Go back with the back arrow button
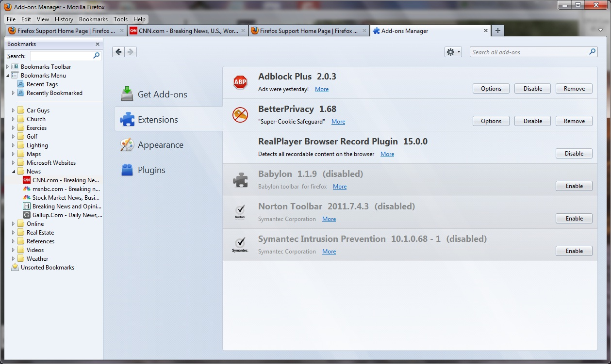The height and width of the screenshot is (364, 611). [118, 52]
